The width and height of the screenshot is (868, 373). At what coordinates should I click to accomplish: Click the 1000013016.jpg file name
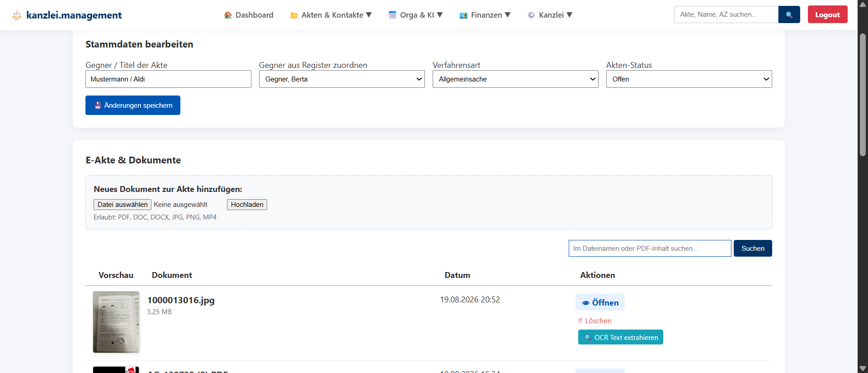[181, 300]
